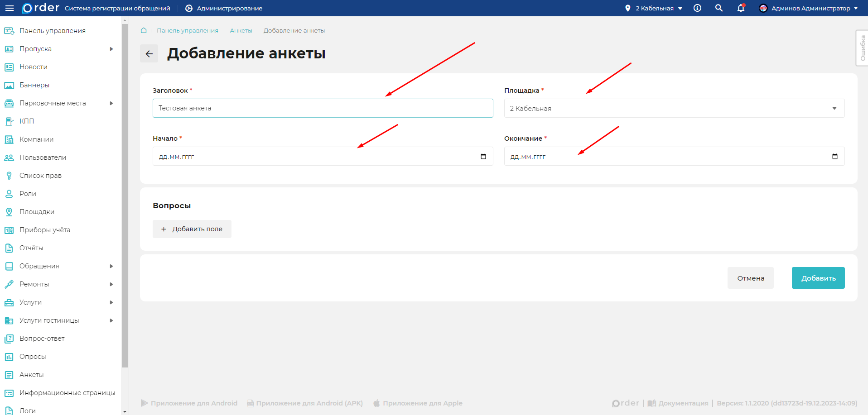This screenshot has width=868, height=415.
Task: Open Площадка dropdown showing 2 Кабельная
Action: tap(674, 109)
